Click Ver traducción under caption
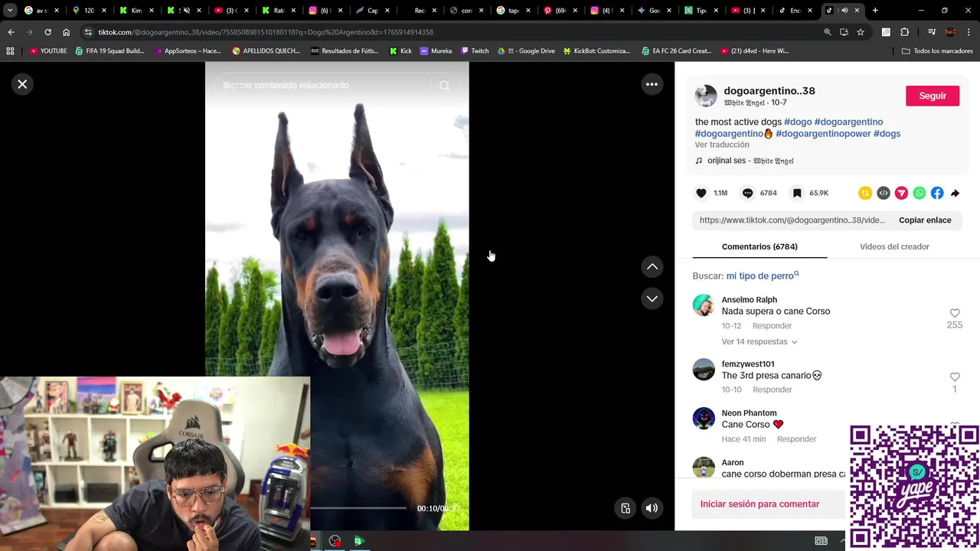This screenshot has width=980, height=551. pos(722,145)
